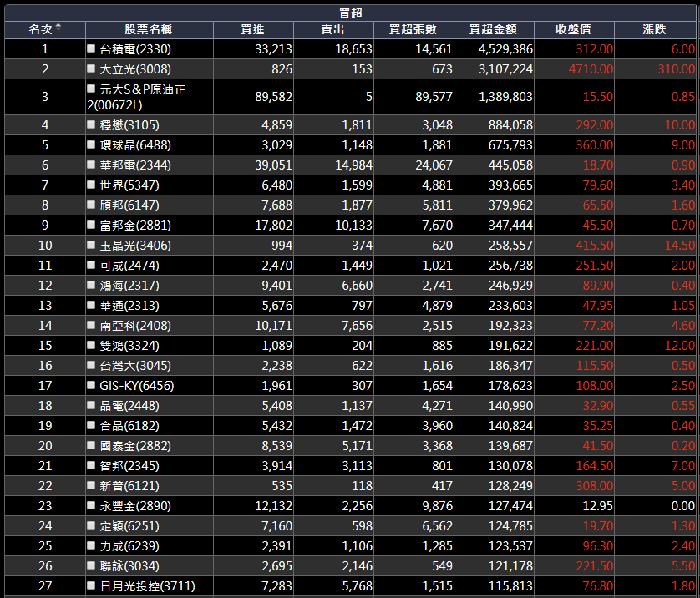Click the 買超張數 column header
Screen dimensions: 700x598
tap(413, 29)
